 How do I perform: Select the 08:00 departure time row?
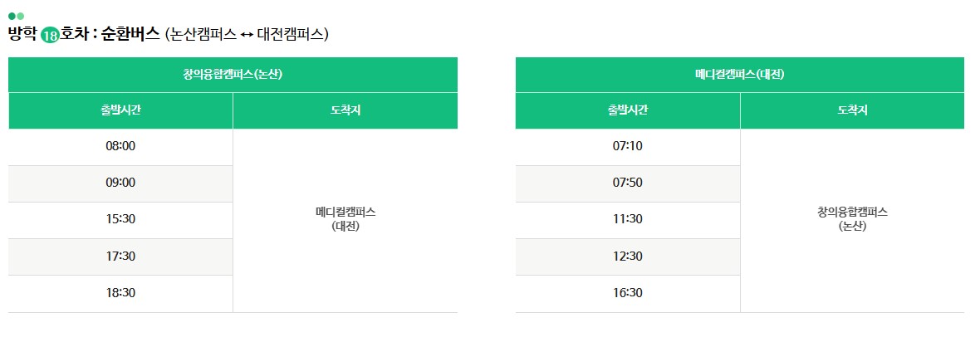tap(120, 147)
